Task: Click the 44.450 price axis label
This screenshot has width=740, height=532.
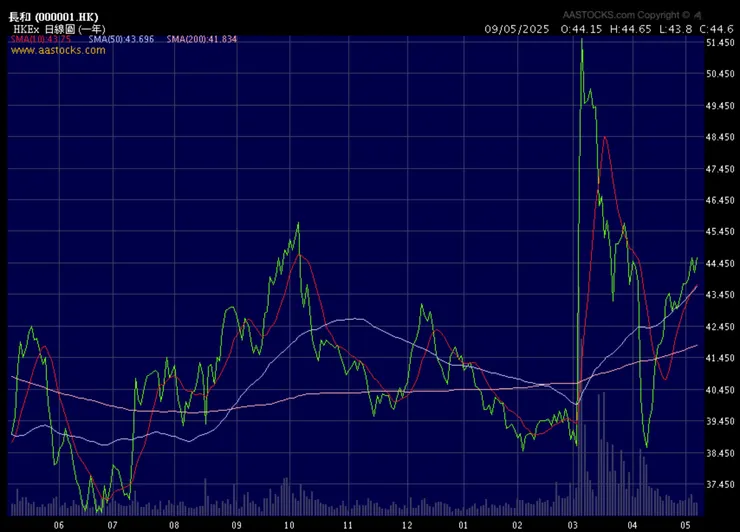Action: (x=720, y=263)
